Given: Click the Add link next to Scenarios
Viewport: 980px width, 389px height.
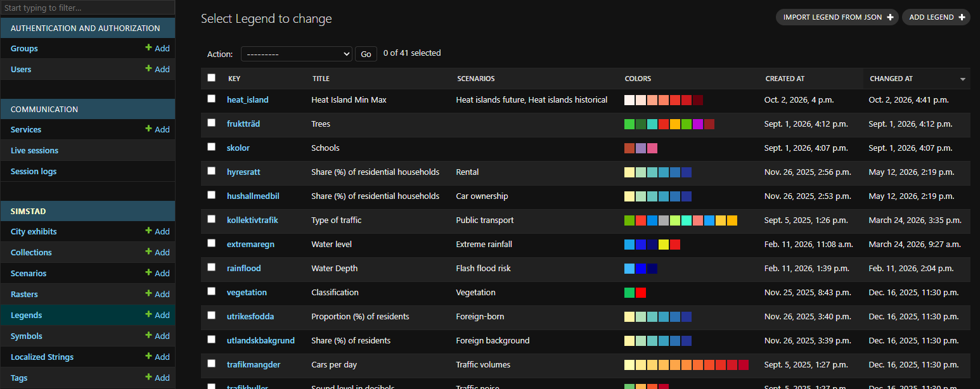Looking at the screenshot, I should (x=157, y=273).
